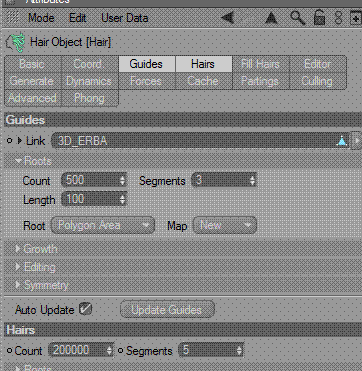Open the Dynamics tab

[x=90, y=81]
